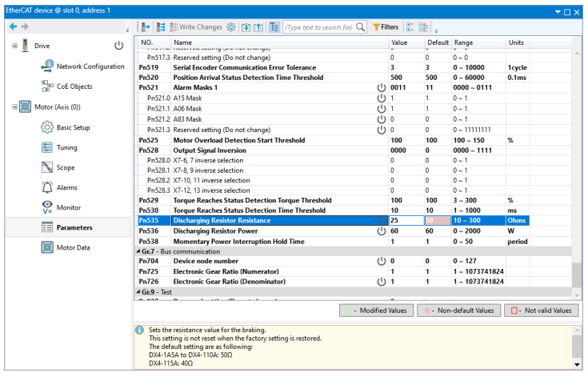Select Pn725 Electronic Gear Ratio (Numerator)
The image size is (588, 373).
tap(334, 271)
